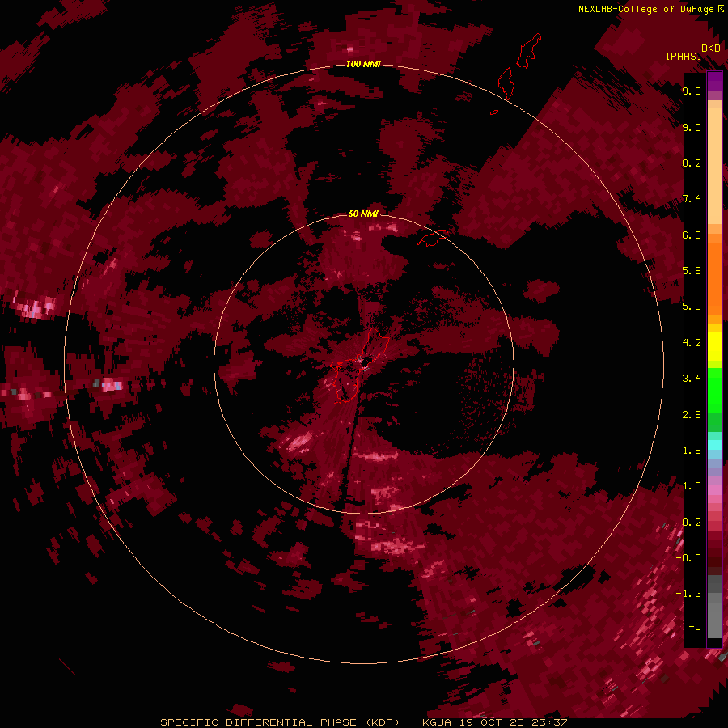Click the TH threshold label on scale
The image size is (728, 728).
tap(695, 630)
